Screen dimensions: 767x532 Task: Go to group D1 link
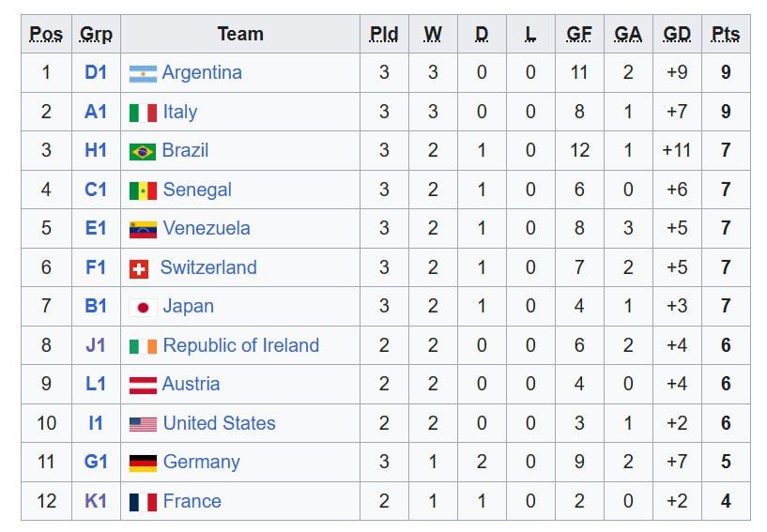tap(96, 72)
